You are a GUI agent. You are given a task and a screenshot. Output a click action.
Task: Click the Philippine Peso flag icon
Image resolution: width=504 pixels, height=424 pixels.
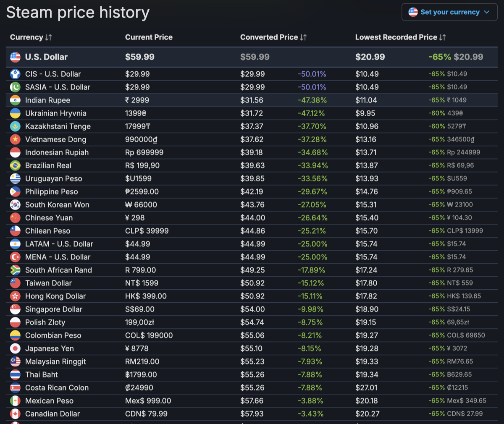coord(15,191)
